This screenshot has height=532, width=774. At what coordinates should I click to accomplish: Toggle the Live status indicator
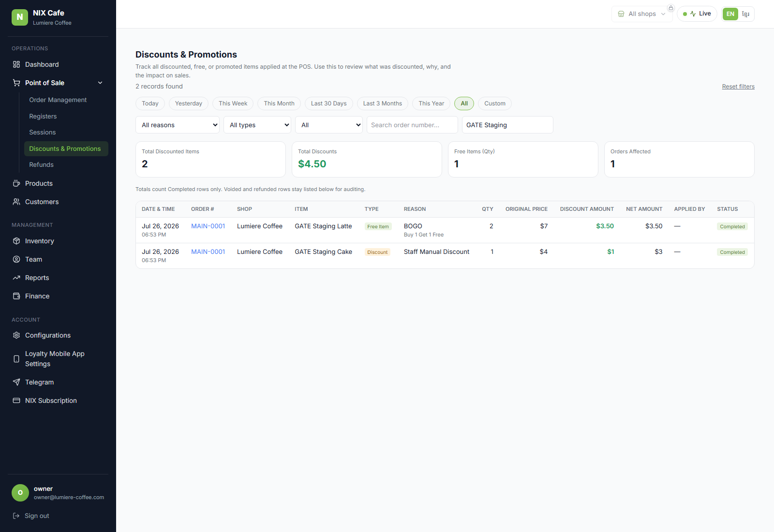tap(697, 14)
